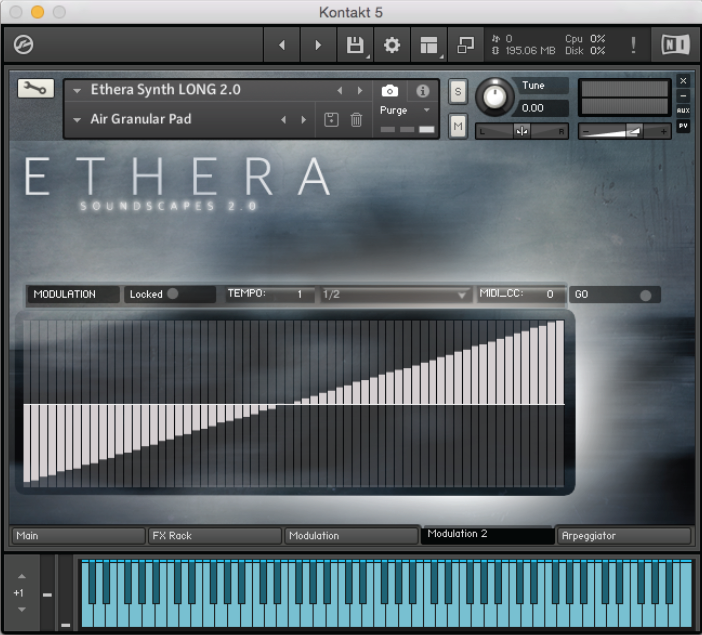Image resolution: width=702 pixels, height=635 pixels.
Task: Expand the Ethera Synth LONG 2.0 dropdown
Action: coord(77,90)
